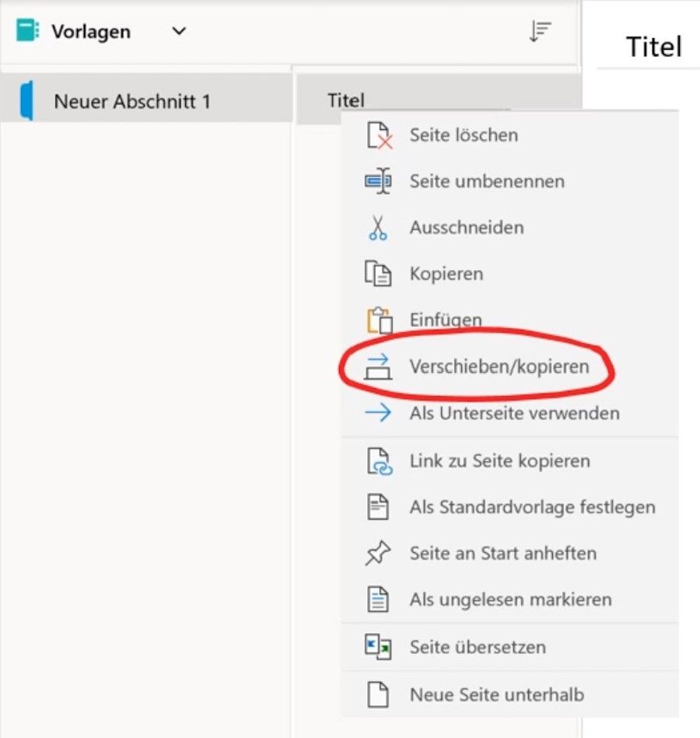Click the page Titel heading field
700x738 pixels.
653,47
